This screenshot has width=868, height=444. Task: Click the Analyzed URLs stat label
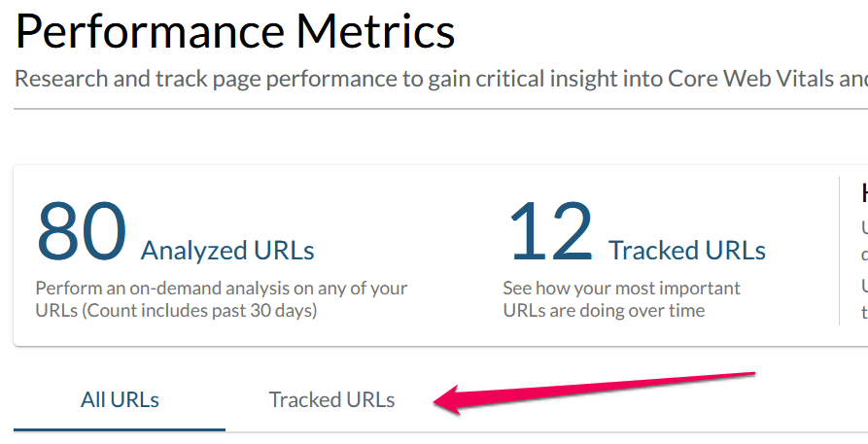pyautogui.click(x=227, y=251)
